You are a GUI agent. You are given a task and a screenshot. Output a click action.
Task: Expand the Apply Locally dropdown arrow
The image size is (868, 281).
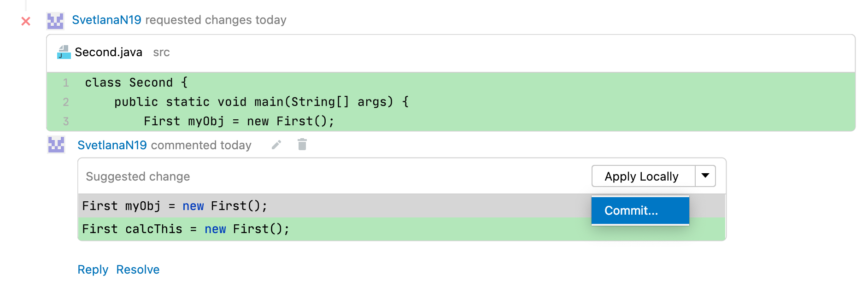pyautogui.click(x=705, y=176)
